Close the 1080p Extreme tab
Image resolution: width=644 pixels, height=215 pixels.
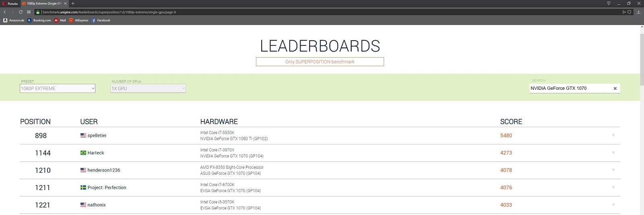pos(65,3)
